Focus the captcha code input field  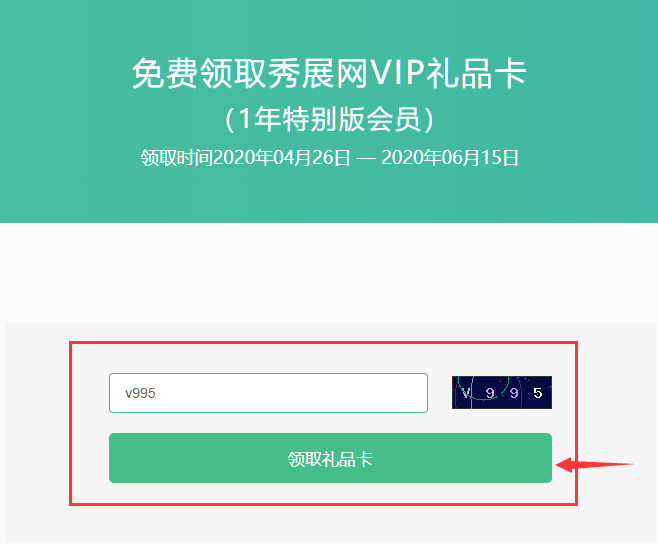point(269,393)
